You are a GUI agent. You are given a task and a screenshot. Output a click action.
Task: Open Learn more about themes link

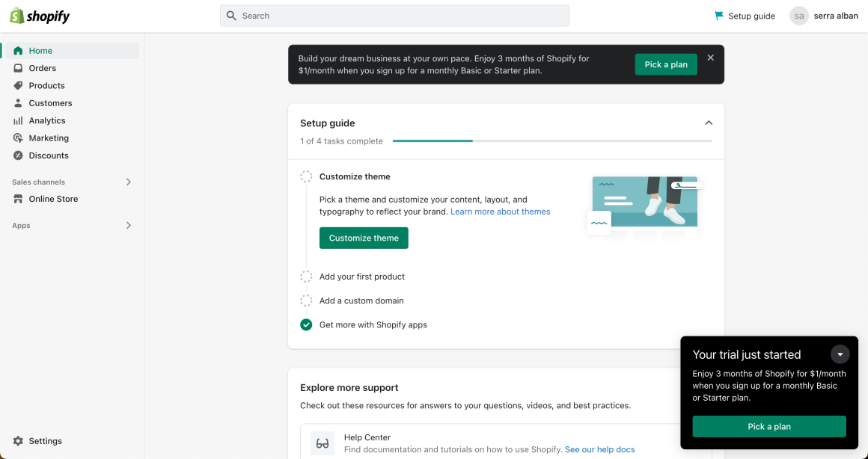tap(500, 212)
